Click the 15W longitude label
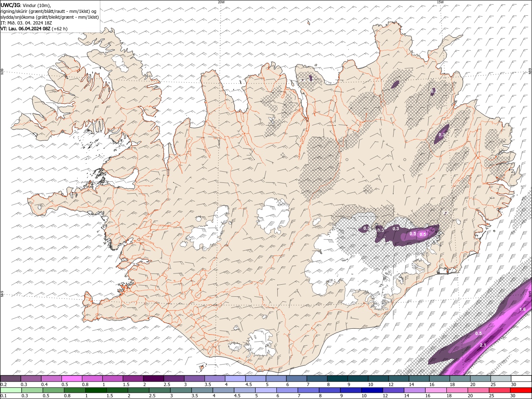Screen dimensions: 532x399 click(x=440, y=2)
